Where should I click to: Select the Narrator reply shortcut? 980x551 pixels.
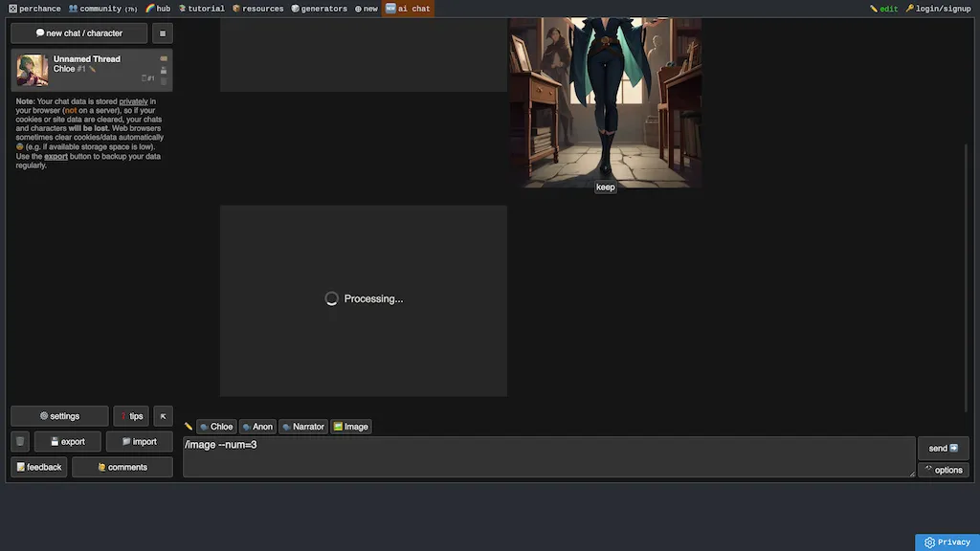303,427
